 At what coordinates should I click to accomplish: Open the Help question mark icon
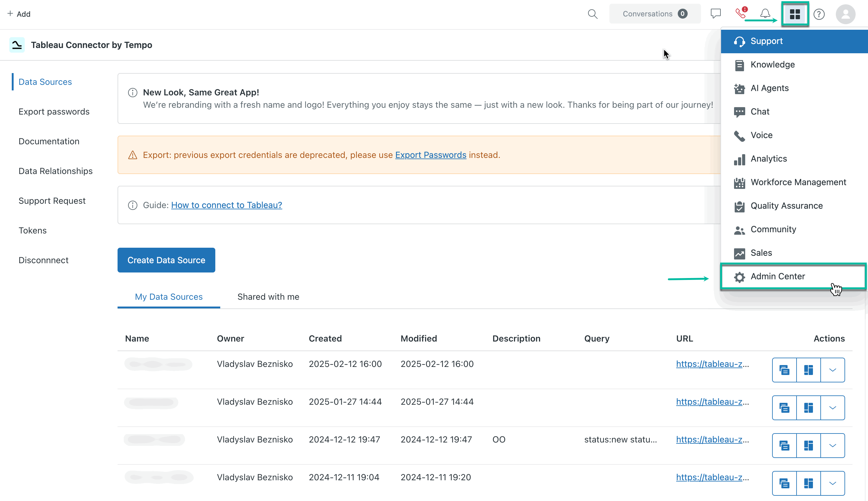[819, 14]
